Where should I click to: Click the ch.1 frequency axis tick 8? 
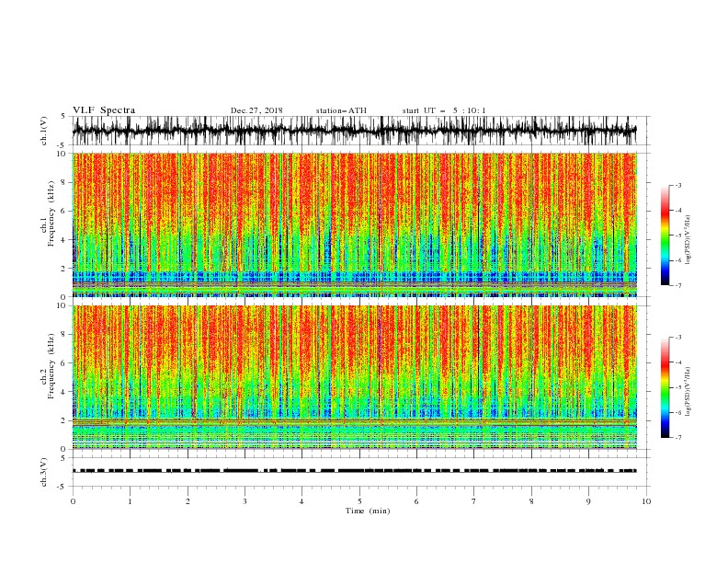pos(64,182)
